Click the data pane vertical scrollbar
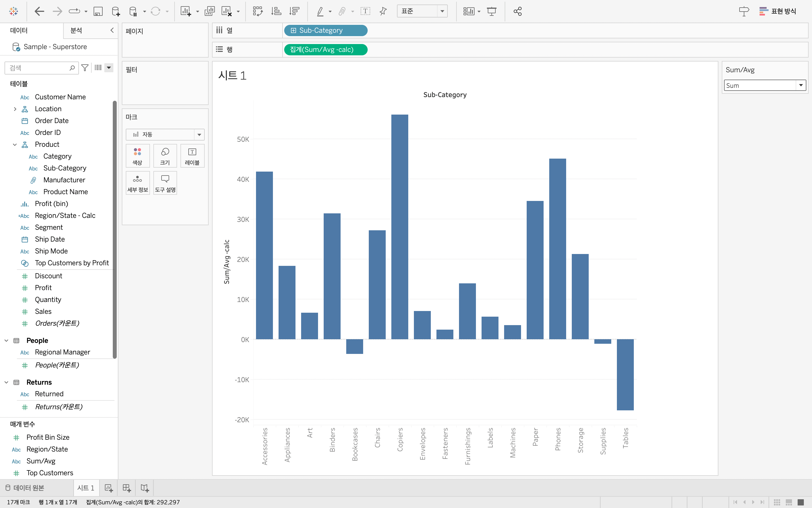Screen dimensions: 812x508 point(115,229)
